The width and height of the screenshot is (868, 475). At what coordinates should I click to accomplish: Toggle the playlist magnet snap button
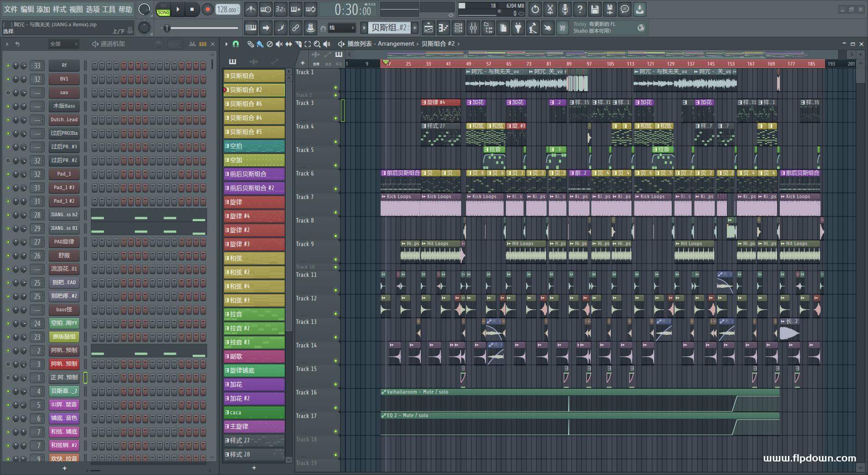pos(236,44)
